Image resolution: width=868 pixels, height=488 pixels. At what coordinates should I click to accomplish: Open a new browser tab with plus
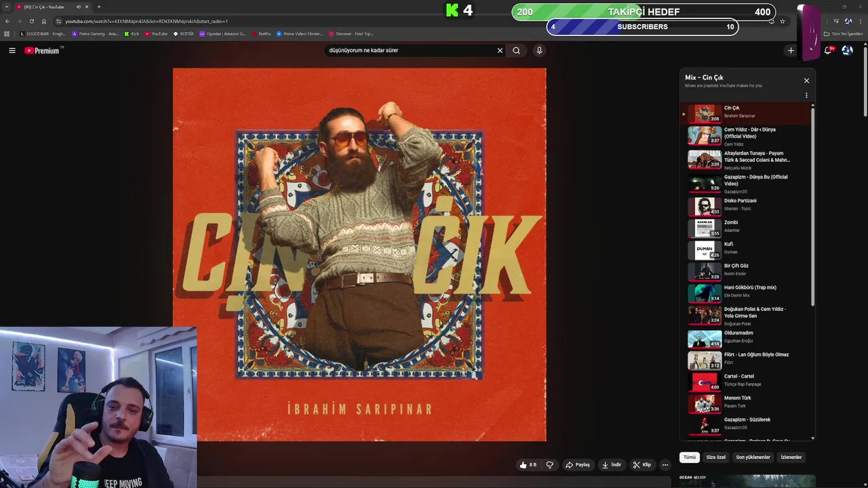tap(98, 7)
